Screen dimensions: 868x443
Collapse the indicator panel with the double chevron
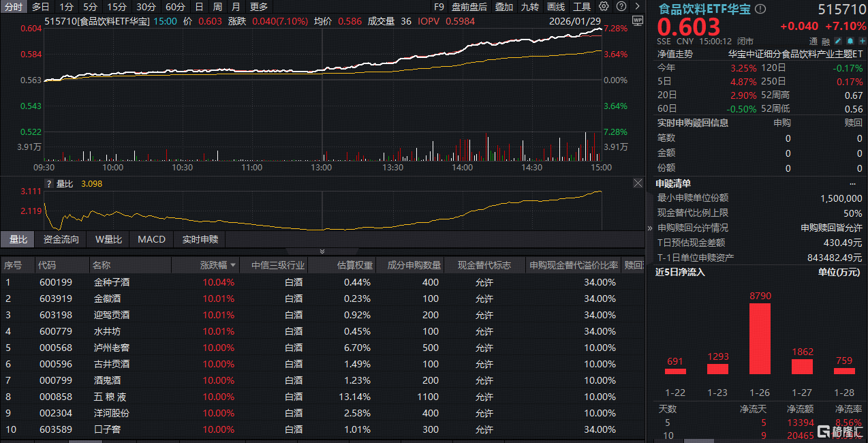322,251
